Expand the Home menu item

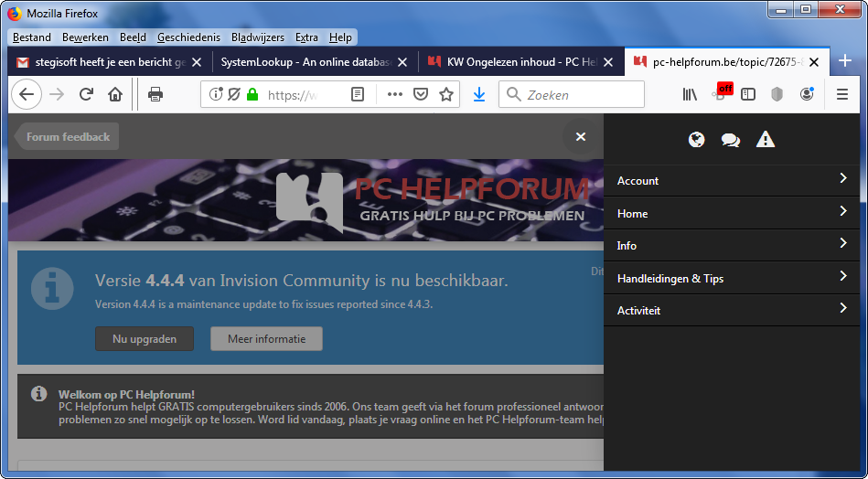point(732,213)
